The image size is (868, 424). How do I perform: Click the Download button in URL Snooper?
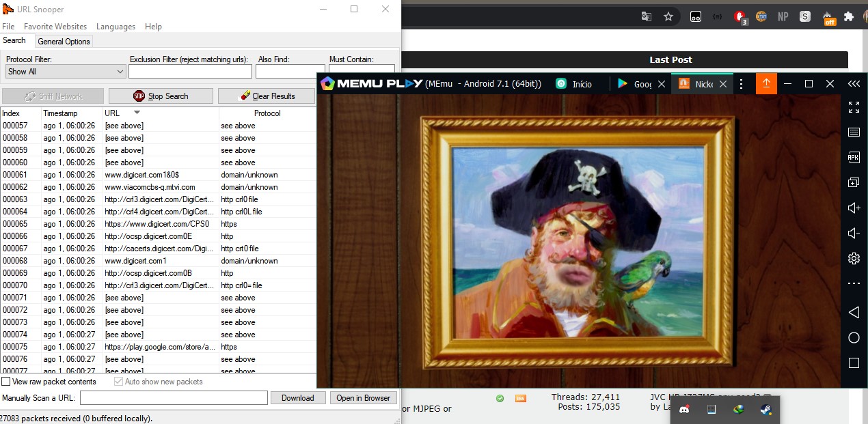[x=298, y=398]
